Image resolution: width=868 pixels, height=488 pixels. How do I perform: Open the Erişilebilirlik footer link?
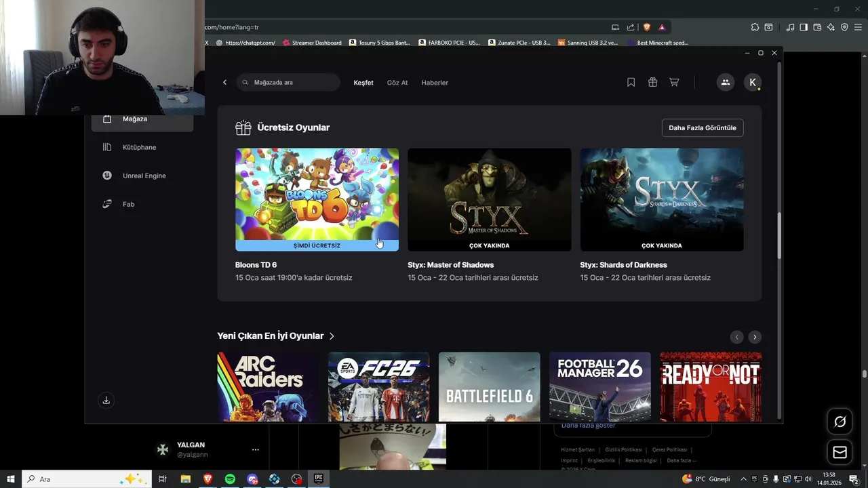click(x=601, y=460)
